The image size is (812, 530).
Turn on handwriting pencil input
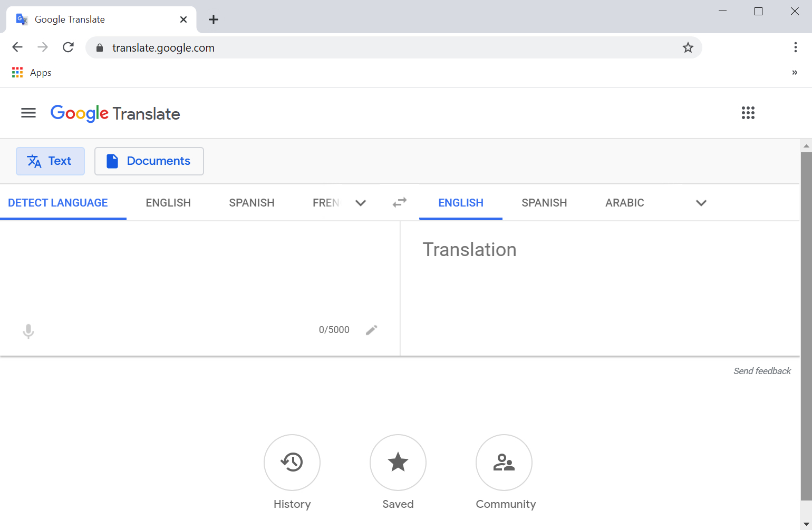point(371,330)
